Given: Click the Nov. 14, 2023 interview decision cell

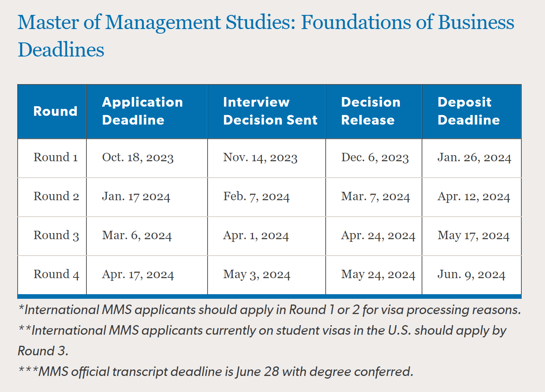Looking at the screenshot, I should point(260,157).
